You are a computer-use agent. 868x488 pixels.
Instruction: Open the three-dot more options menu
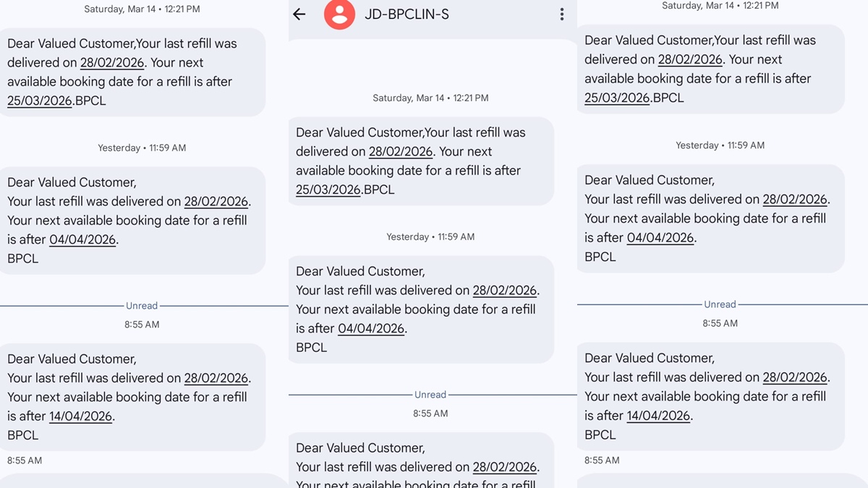click(x=561, y=14)
